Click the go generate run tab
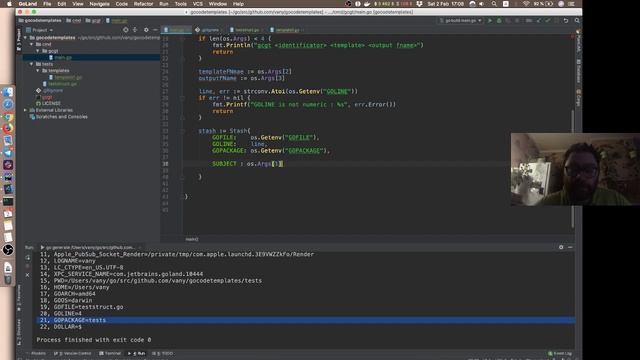 (89, 247)
